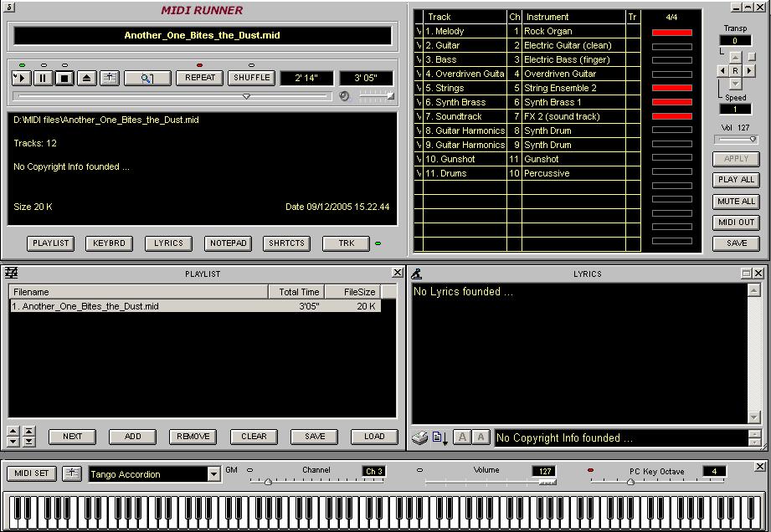The image size is (771, 532).
Task: Open the PLAYLIST panel button
Action: pos(50,243)
